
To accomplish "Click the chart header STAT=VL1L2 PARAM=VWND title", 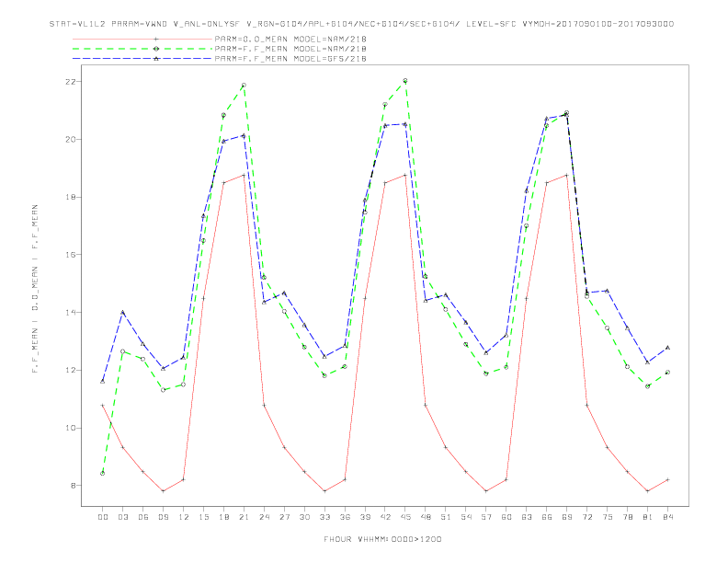I will tap(361, 24).
